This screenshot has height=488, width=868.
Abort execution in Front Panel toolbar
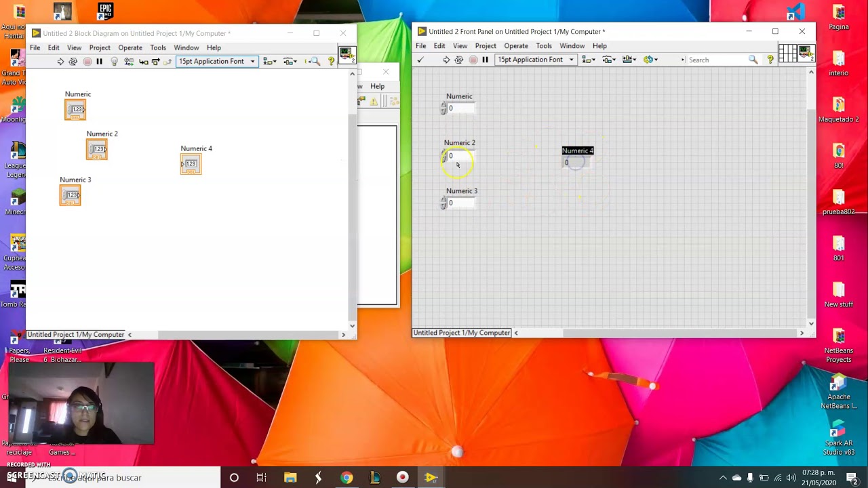[473, 60]
